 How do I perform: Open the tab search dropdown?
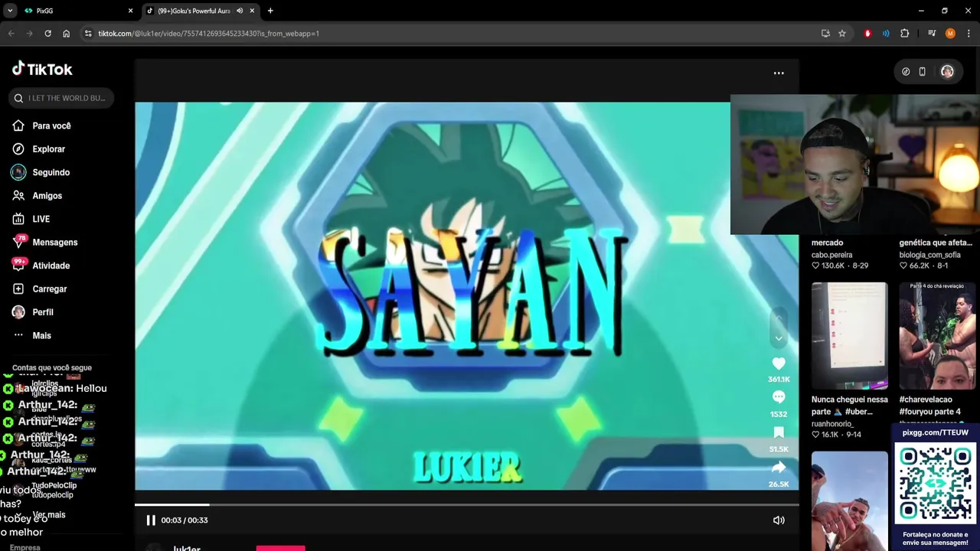[9, 11]
